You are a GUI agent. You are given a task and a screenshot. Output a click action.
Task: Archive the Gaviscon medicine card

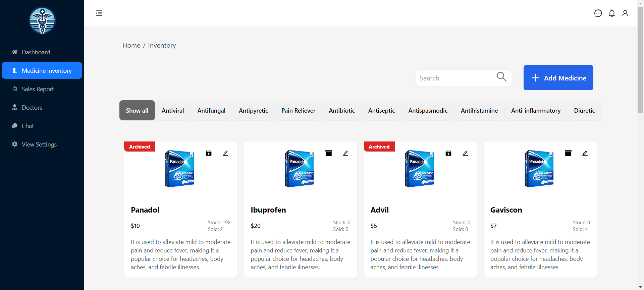click(x=568, y=153)
